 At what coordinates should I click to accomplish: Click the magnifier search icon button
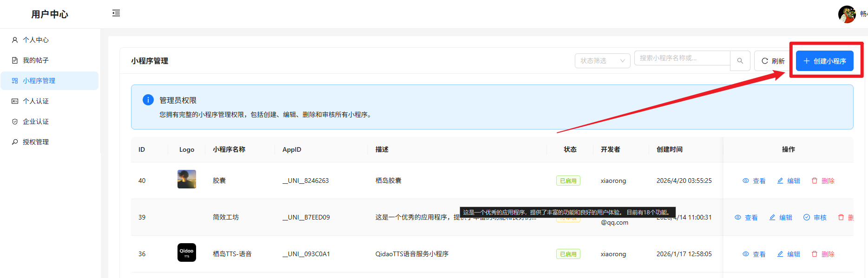tap(740, 61)
